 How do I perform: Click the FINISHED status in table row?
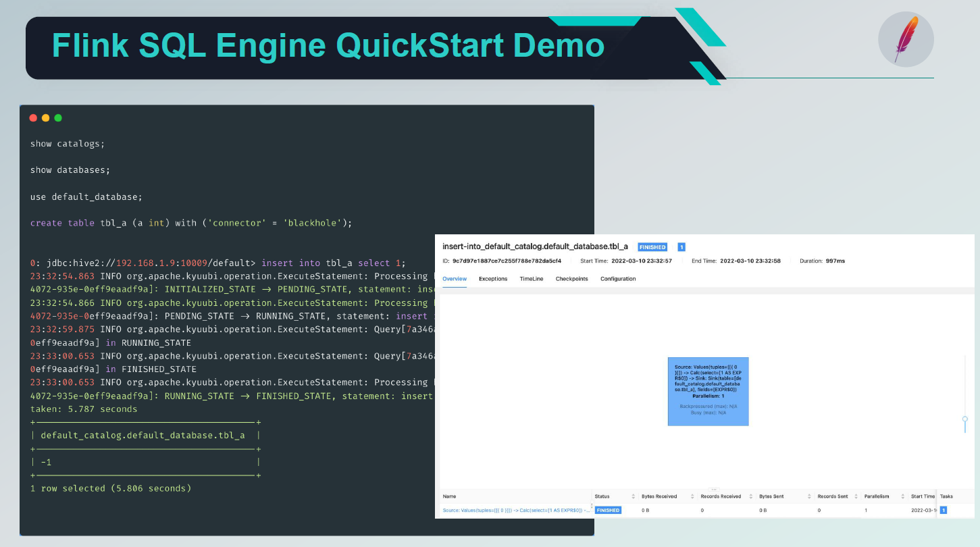pyautogui.click(x=608, y=510)
